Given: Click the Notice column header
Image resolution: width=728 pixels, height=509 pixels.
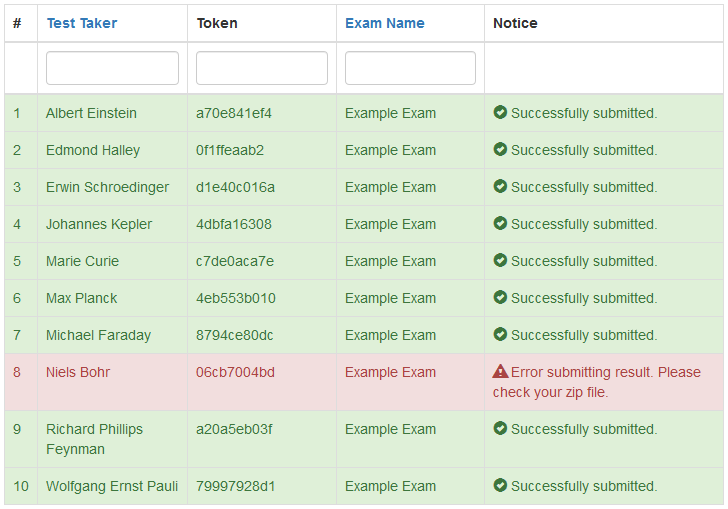Looking at the screenshot, I should (x=515, y=23).
